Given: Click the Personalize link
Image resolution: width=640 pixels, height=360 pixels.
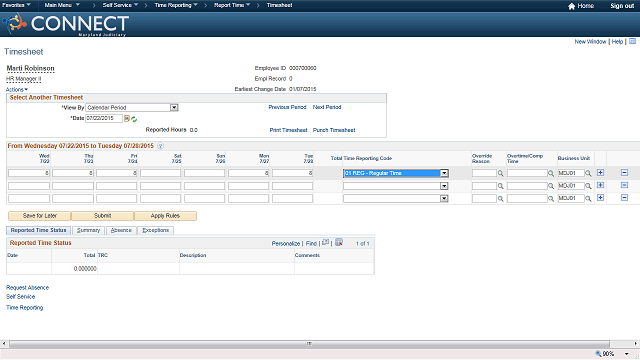Looking at the screenshot, I should tap(286, 244).
